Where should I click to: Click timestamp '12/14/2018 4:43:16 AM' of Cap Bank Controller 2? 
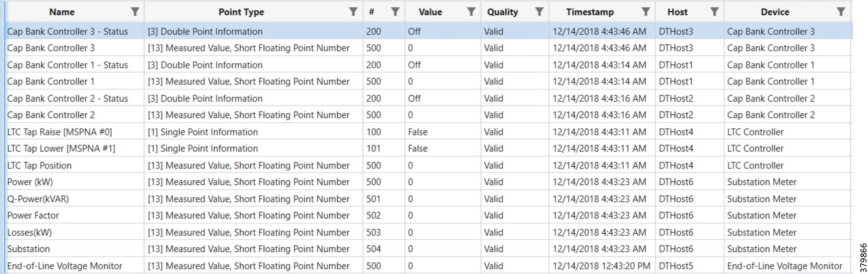click(599, 115)
